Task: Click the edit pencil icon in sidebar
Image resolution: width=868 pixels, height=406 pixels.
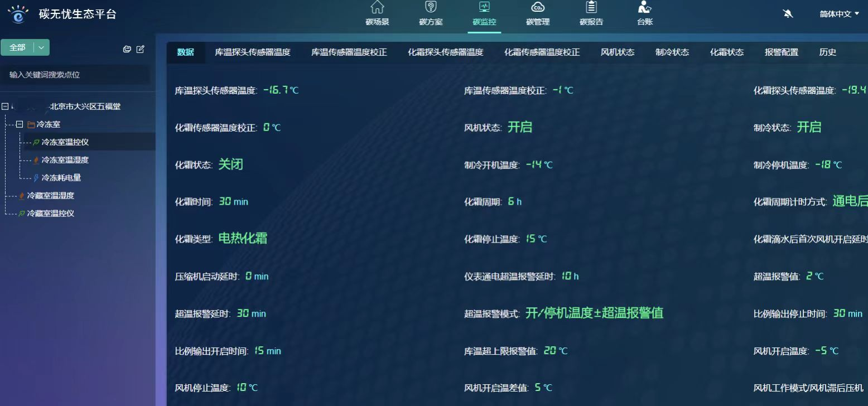Action: (141, 49)
